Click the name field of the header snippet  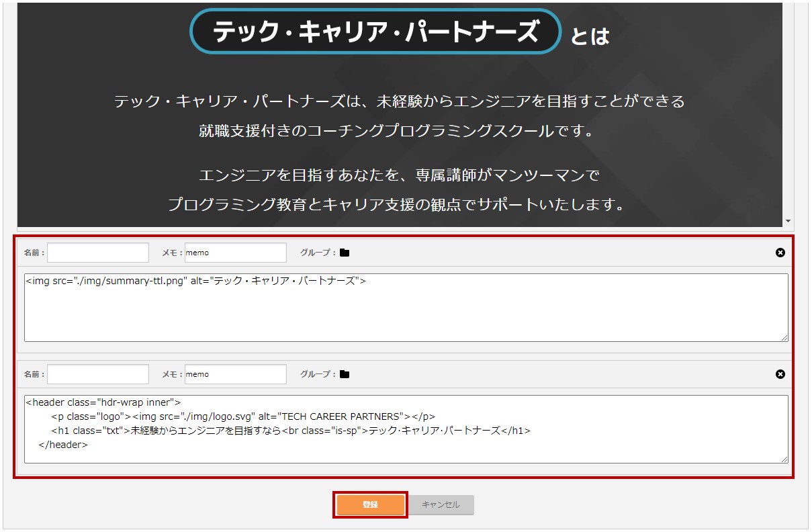coord(98,374)
